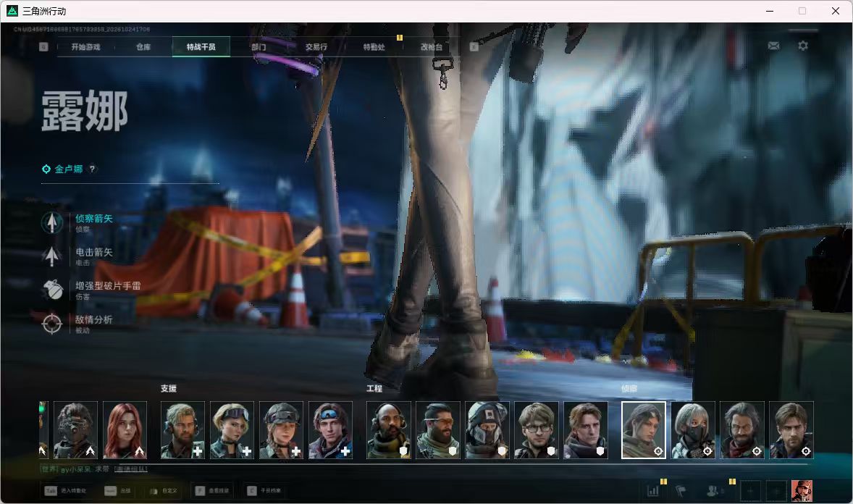Screen dimensions: 853x504
Task: Click the 自定义 button at bottom
Action: [163, 491]
